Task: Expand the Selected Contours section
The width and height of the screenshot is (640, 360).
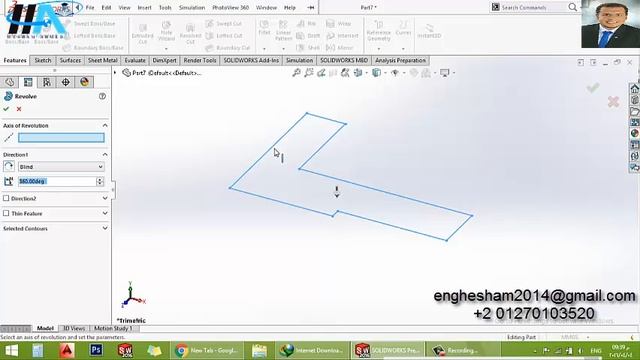Action: (105, 228)
